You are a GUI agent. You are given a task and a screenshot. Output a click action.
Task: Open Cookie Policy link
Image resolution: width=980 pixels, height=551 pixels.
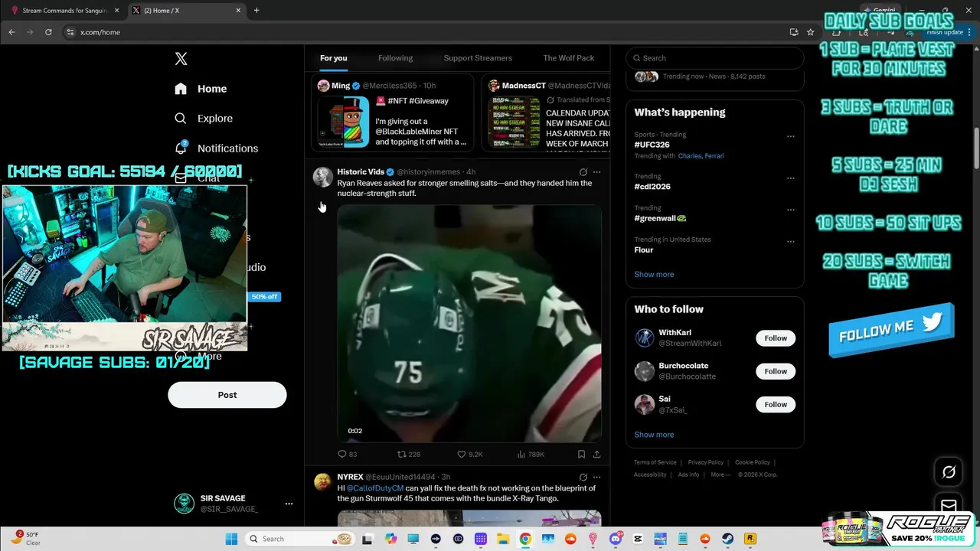(753, 462)
